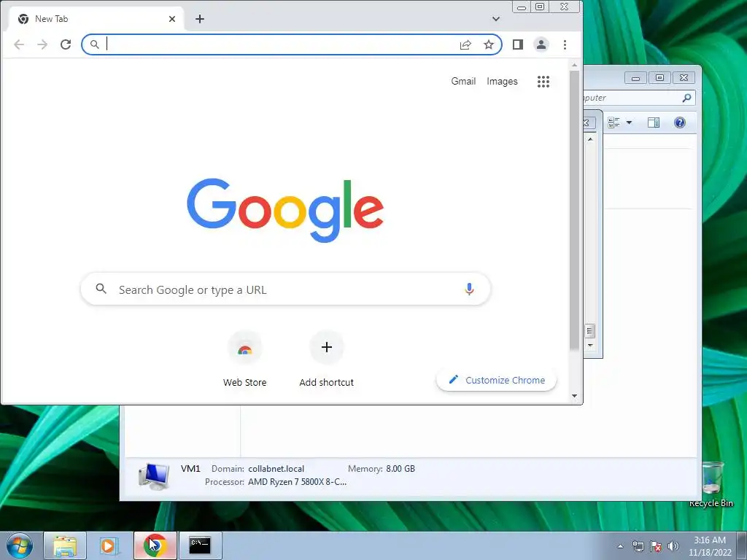
Task: Click Customize Chrome button
Action: pos(496,380)
